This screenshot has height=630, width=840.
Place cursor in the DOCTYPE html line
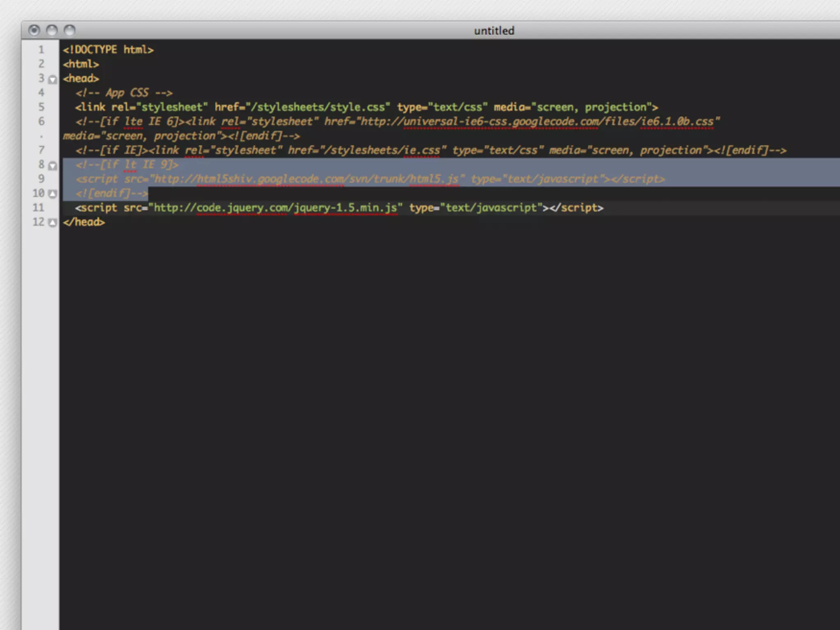point(108,50)
